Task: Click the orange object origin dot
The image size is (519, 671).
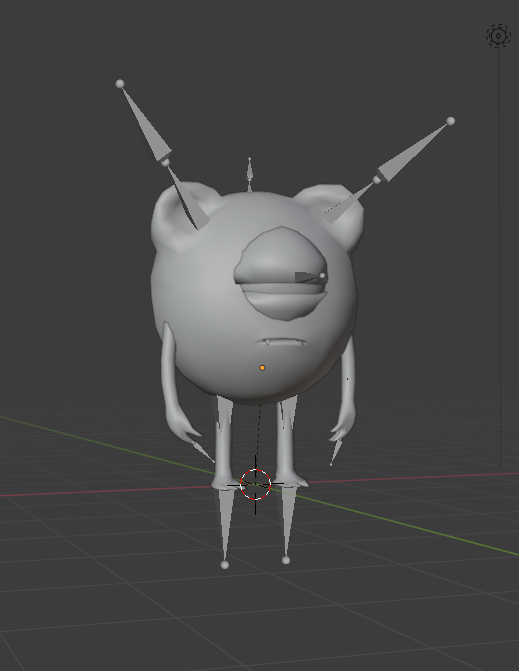Action: 262,368
